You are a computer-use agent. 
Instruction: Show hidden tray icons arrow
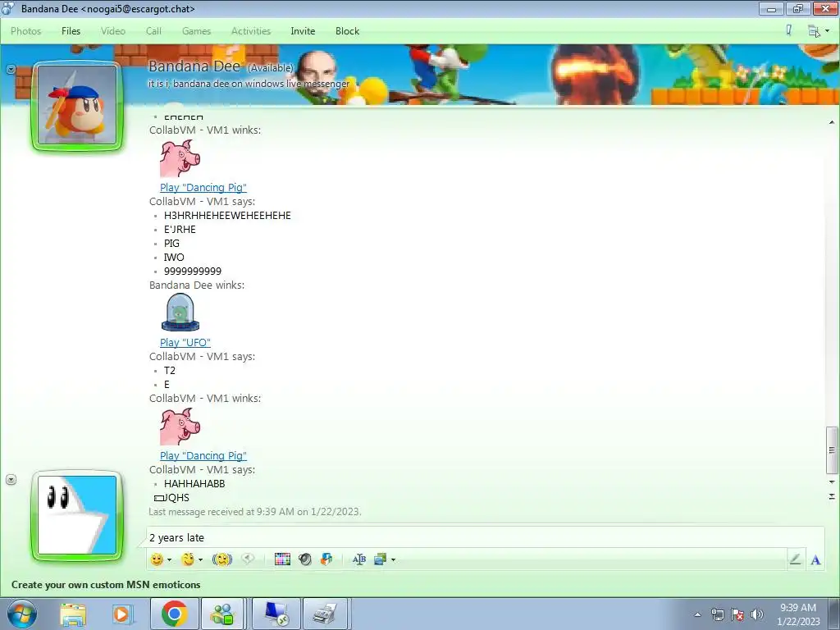click(x=697, y=614)
